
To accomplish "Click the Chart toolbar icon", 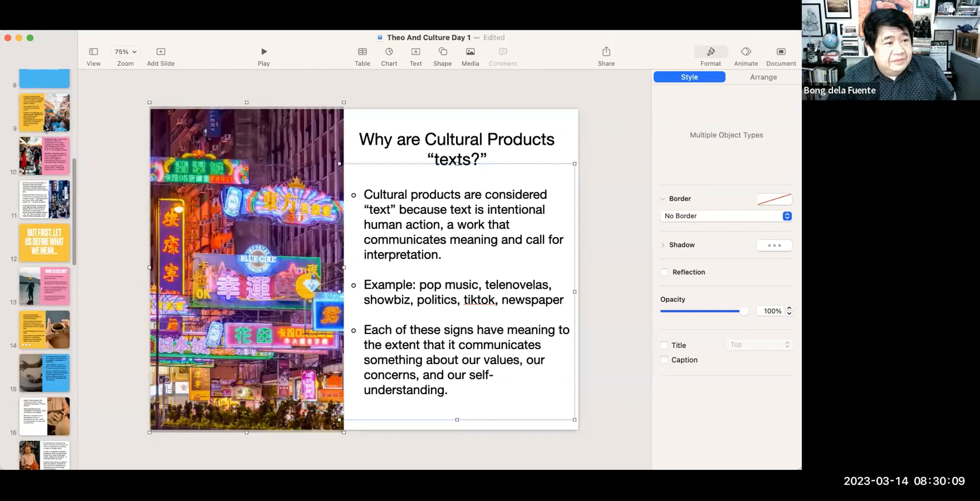I will (x=389, y=52).
